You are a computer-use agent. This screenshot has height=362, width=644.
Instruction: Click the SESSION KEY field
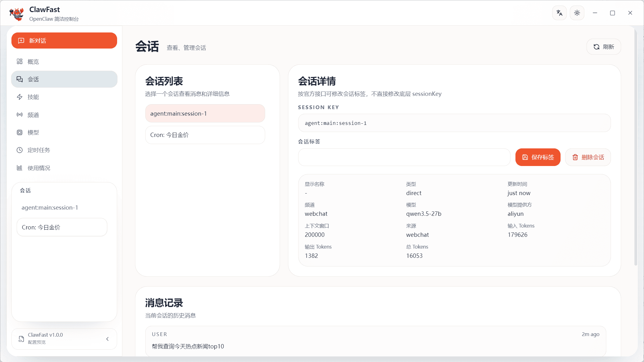click(x=454, y=123)
